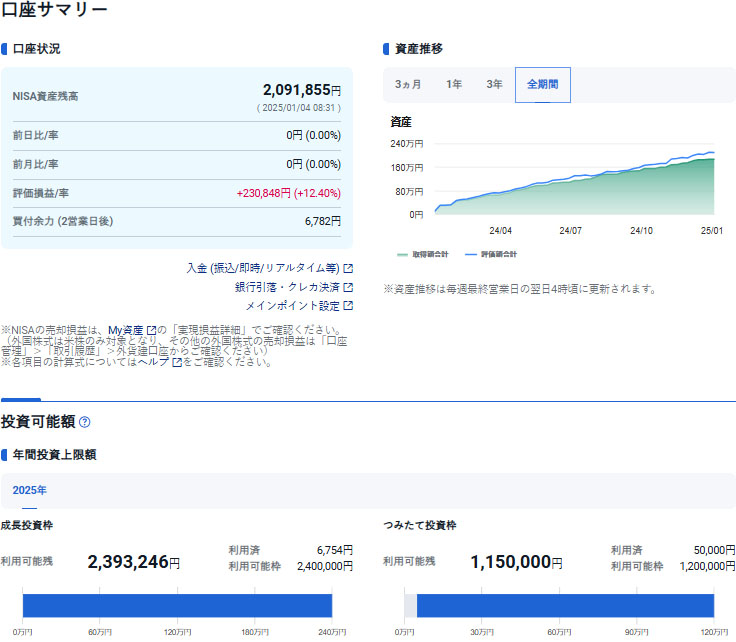Show the 3年 asset trend tab
Image resolution: width=736 pixels, height=642 pixels.
click(x=494, y=85)
